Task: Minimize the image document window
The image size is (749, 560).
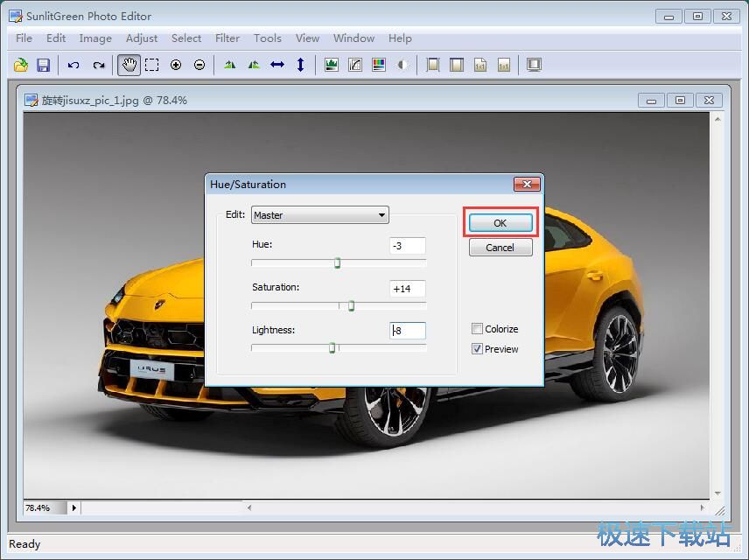Action: (651, 101)
